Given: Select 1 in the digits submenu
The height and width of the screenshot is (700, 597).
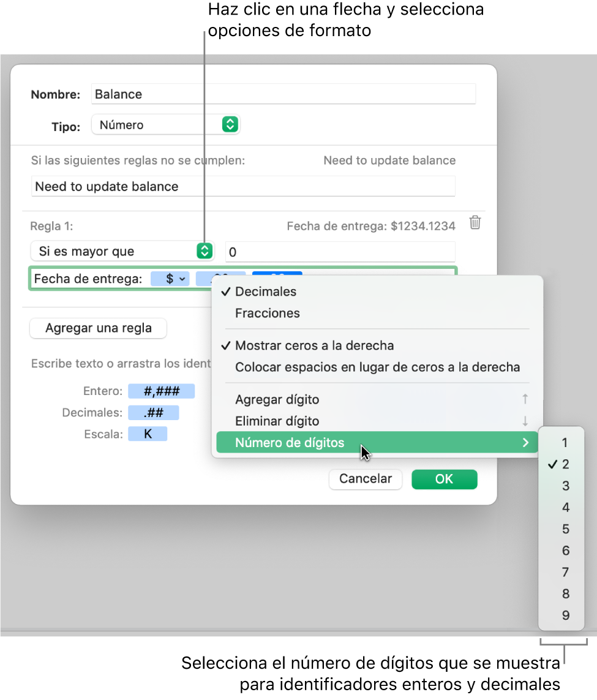Looking at the screenshot, I should tap(561, 442).
